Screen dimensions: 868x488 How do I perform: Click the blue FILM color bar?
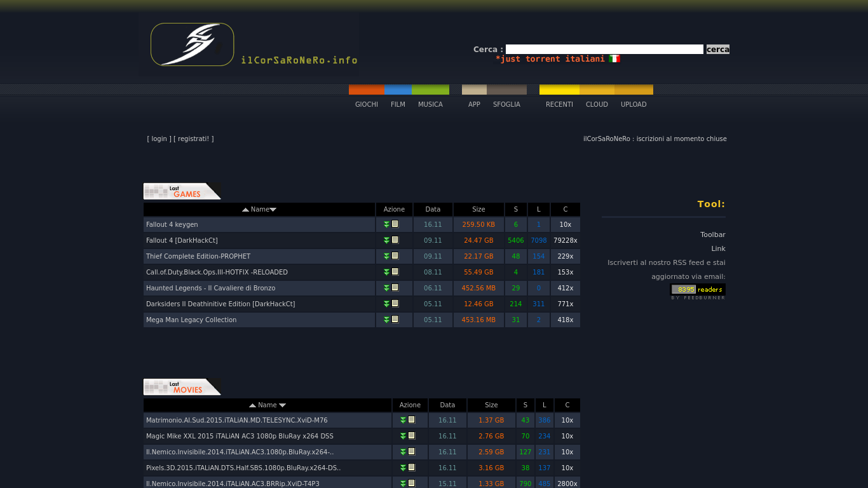coord(398,90)
